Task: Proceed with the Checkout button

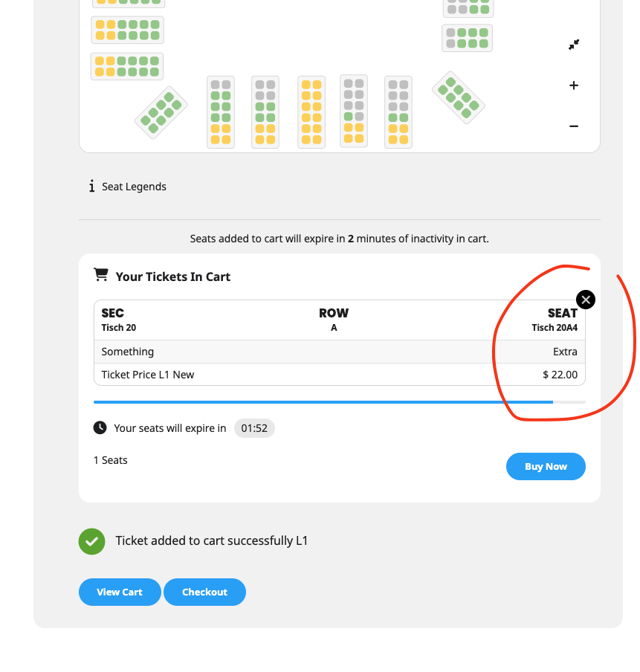Action: tap(204, 592)
